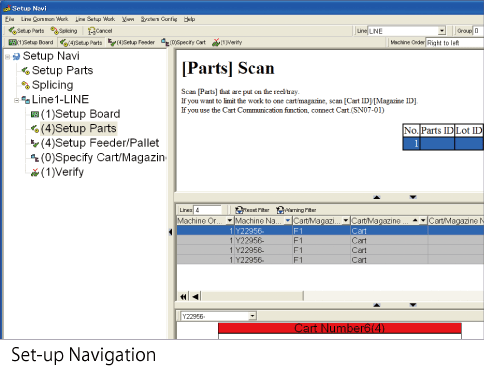
Task: Click the down arrow below the Scan pane
Action: pyautogui.click(x=413, y=197)
